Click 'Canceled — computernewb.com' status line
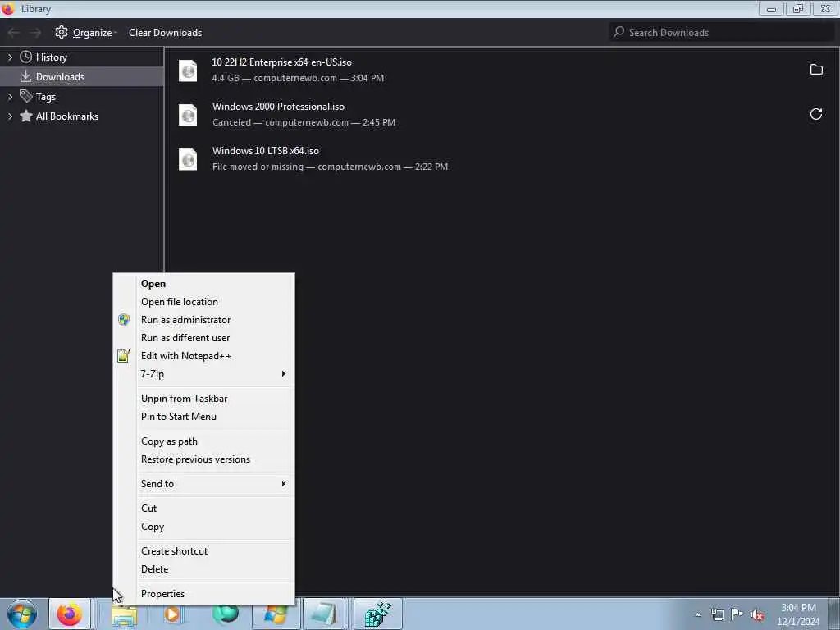The height and width of the screenshot is (630, 840). pos(304,123)
